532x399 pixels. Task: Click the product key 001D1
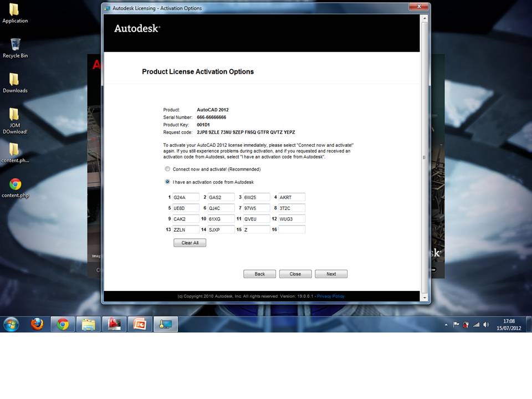click(203, 125)
